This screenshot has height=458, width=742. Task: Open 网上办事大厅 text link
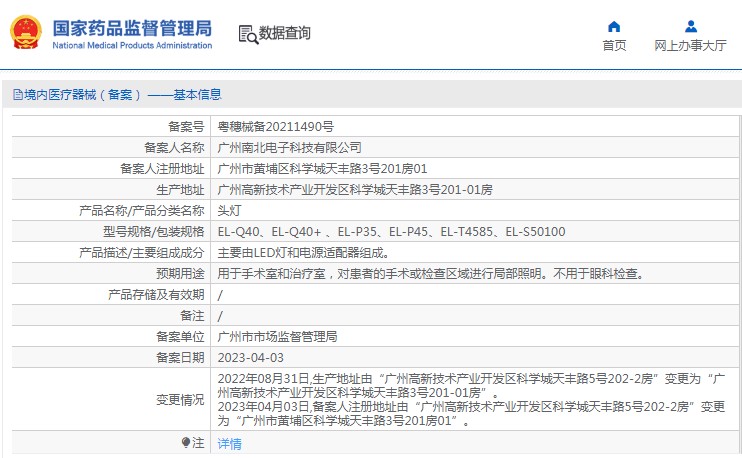(x=690, y=45)
